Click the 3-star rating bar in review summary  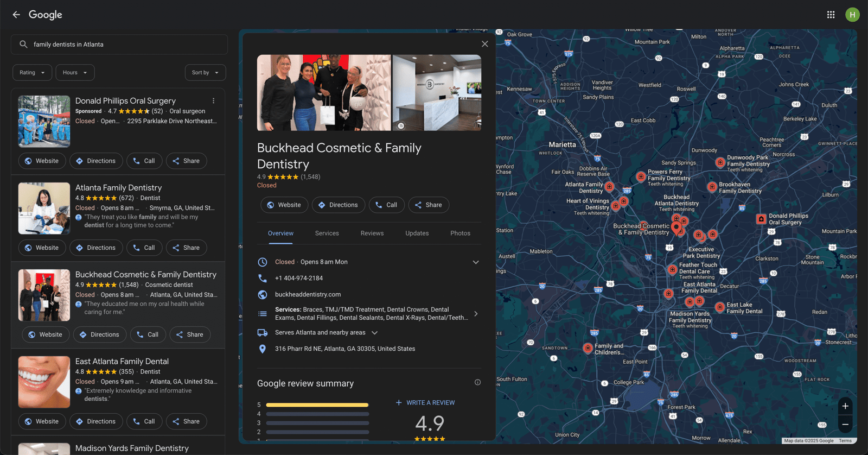pos(317,423)
